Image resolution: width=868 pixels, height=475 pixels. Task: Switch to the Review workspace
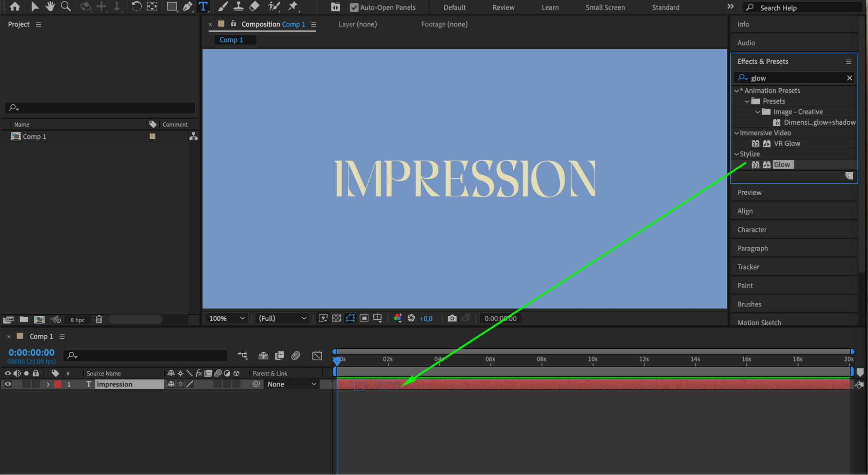[503, 7]
